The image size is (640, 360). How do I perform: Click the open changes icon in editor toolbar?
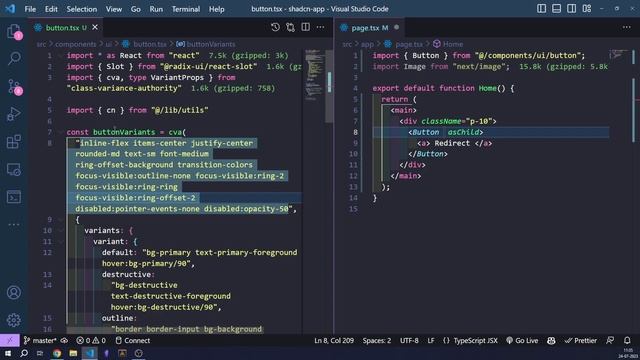coord(290,27)
